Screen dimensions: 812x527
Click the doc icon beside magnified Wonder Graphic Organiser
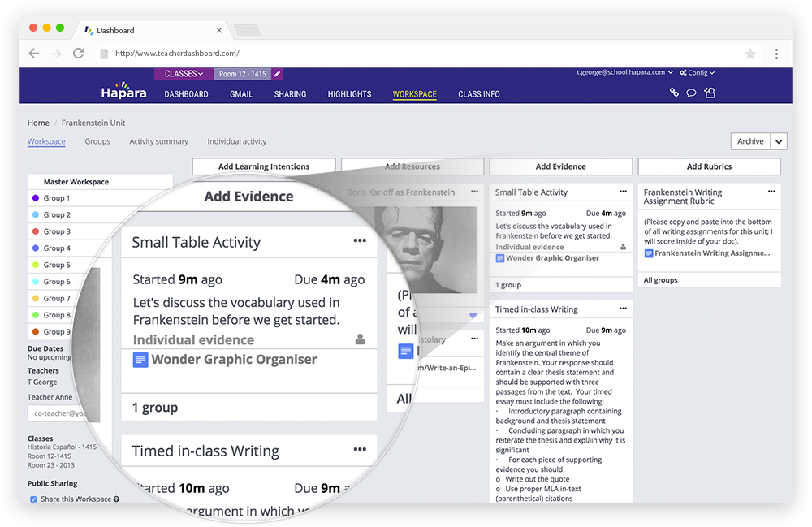[140, 360]
